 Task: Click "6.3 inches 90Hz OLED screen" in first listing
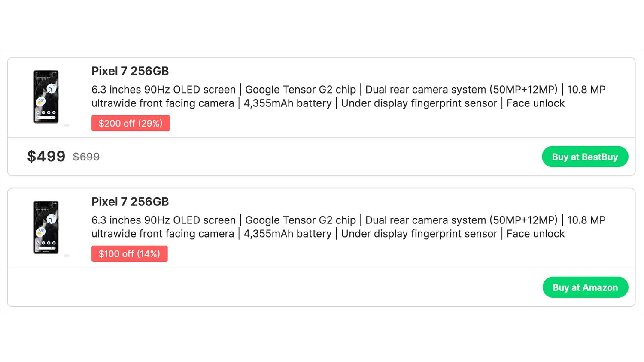(x=164, y=90)
